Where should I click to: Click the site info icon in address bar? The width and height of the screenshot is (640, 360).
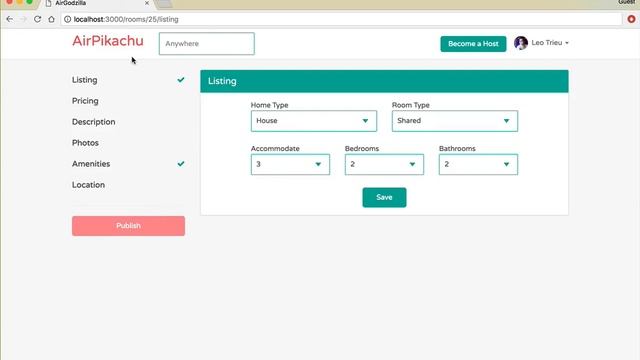(x=67, y=19)
